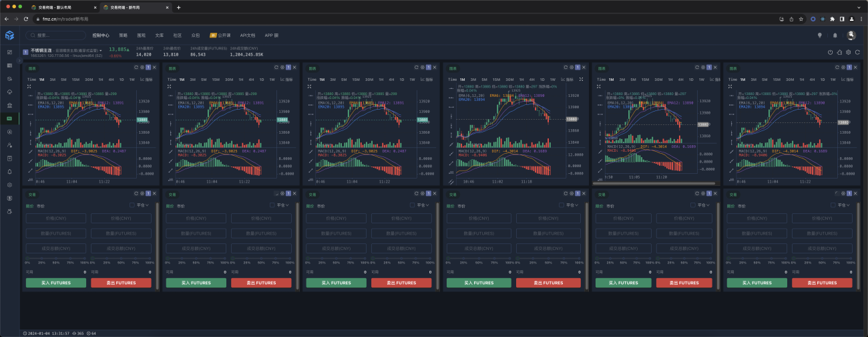868x337 pixels.
Task: Click 卖出 FUTURES in first trade panel
Action: 122,283
